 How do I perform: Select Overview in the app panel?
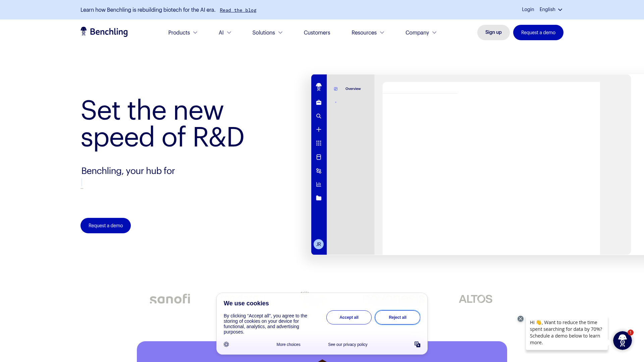tap(353, 89)
